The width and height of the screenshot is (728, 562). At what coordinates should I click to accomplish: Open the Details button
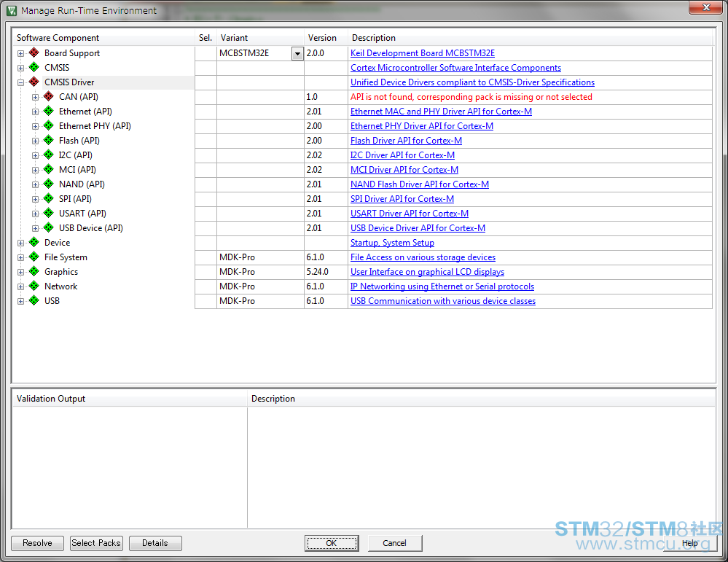coord(155,543)
